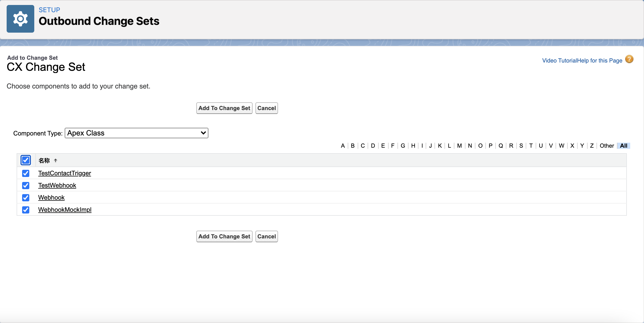
Task: Click the SETUP breadcrumb text
Action: [x=49, y=10]
